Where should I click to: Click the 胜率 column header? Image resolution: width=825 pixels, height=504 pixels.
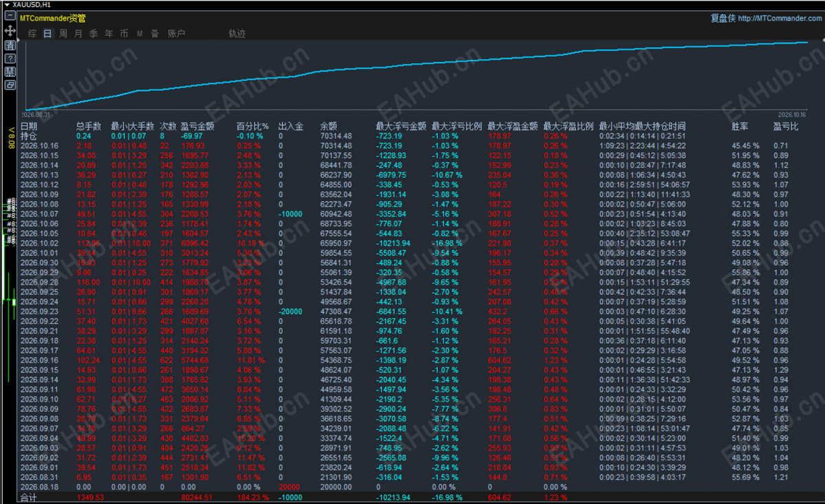740,126
